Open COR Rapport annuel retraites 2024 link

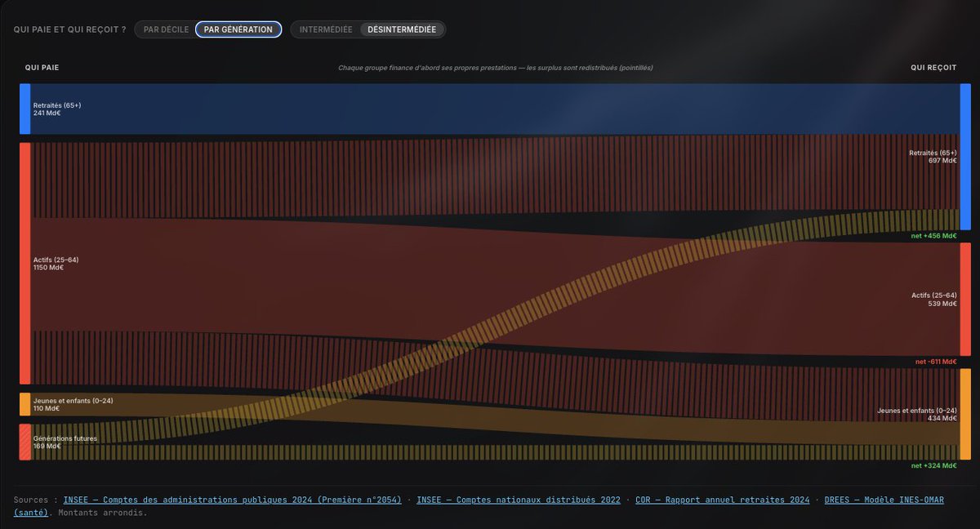[723, 500]
